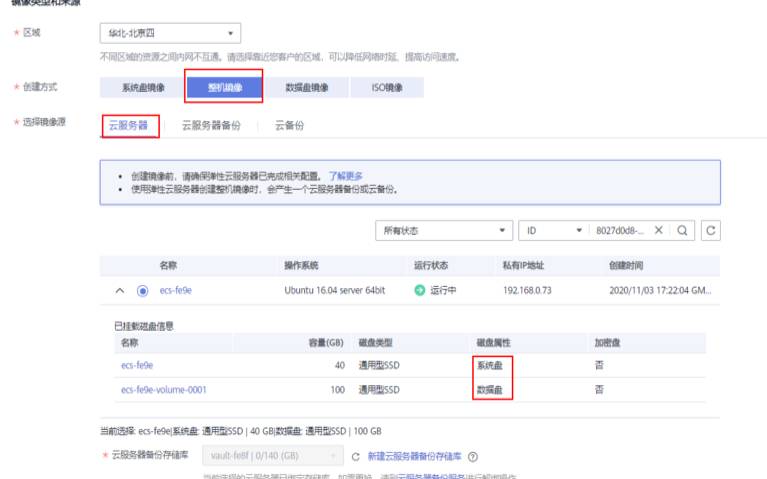
Task: Click the 加密盘 column header
Action: point(608,342)
